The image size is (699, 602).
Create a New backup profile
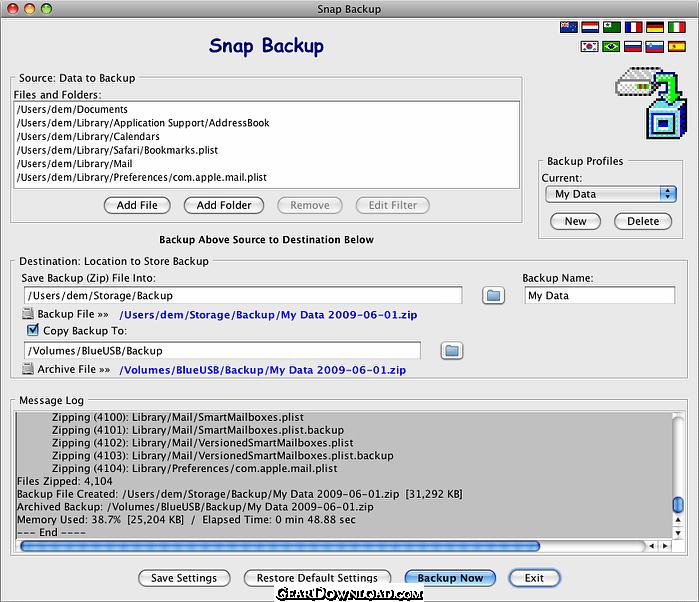tap(576, 222)
